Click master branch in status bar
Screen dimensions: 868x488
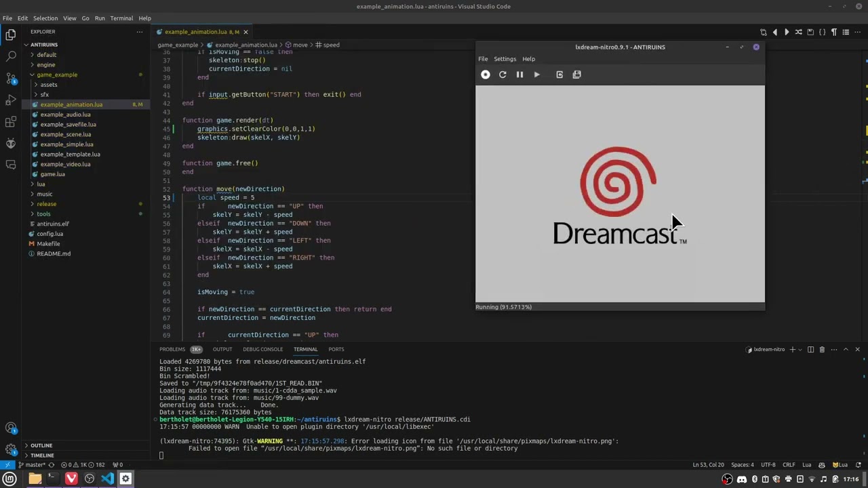pos(31,465)
